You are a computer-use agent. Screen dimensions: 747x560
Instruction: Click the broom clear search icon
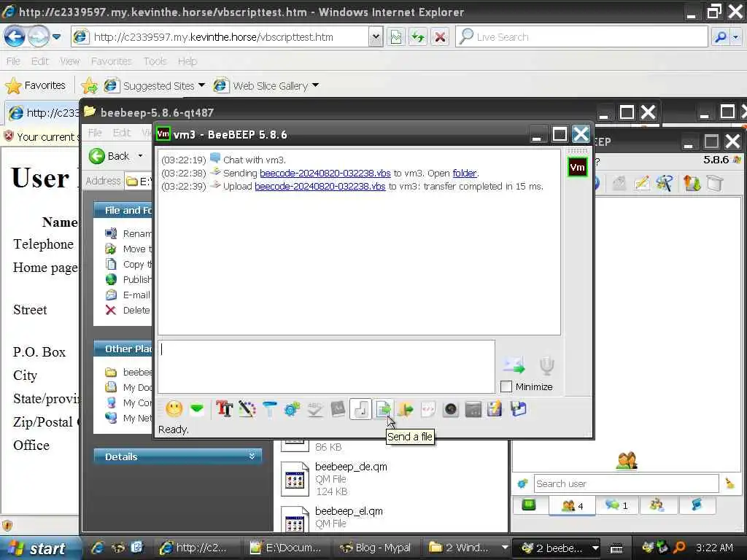[729, 483]
